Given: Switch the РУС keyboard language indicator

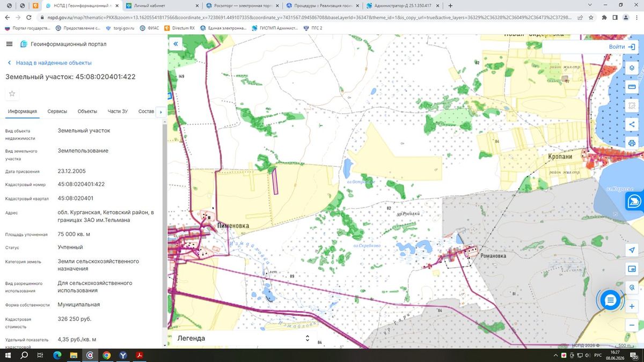Looking at the screenshot, I should pyautogui.click(x=597, y=355).
